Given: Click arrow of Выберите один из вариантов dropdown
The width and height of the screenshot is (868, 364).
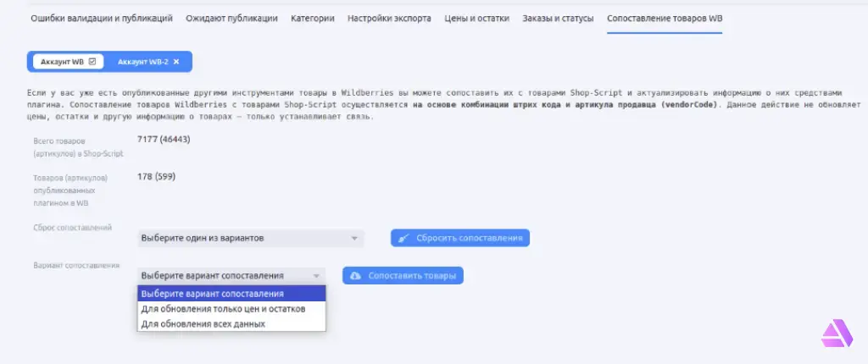Looking at the screenshot, I should [x=355, y=239].
